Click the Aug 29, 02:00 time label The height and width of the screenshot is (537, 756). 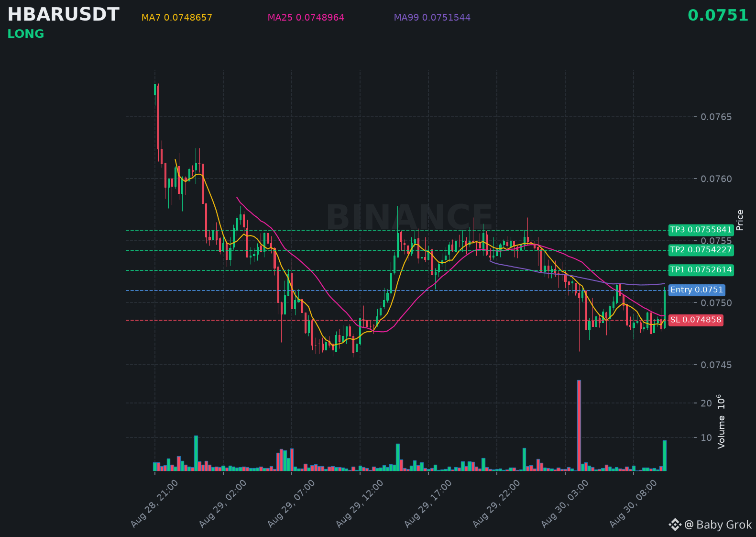click(x=223, y=503)
